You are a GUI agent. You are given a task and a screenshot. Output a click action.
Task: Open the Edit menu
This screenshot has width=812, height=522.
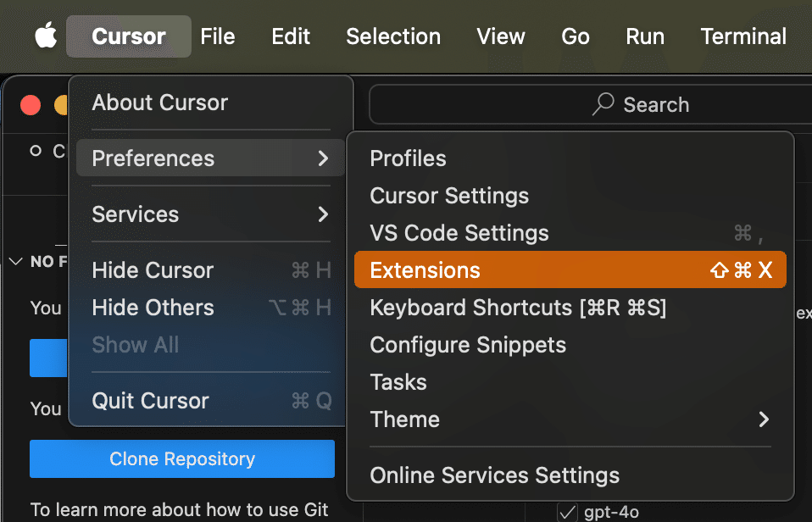291,36
